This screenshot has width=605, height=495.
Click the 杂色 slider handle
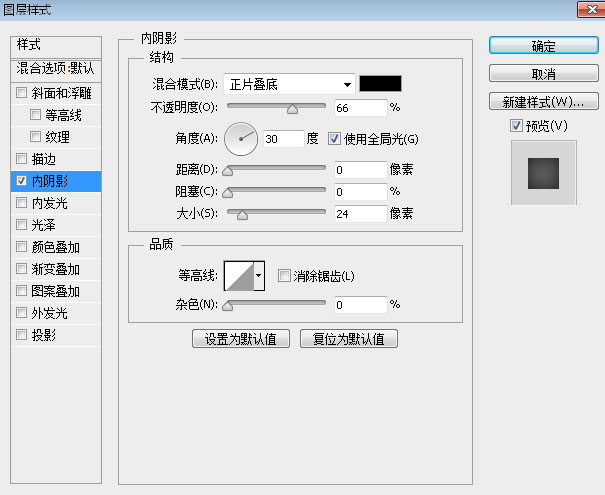(228, 306)
